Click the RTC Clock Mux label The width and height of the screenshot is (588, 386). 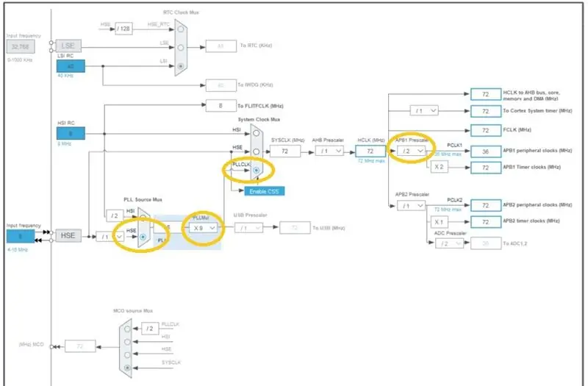coord(181,12)
